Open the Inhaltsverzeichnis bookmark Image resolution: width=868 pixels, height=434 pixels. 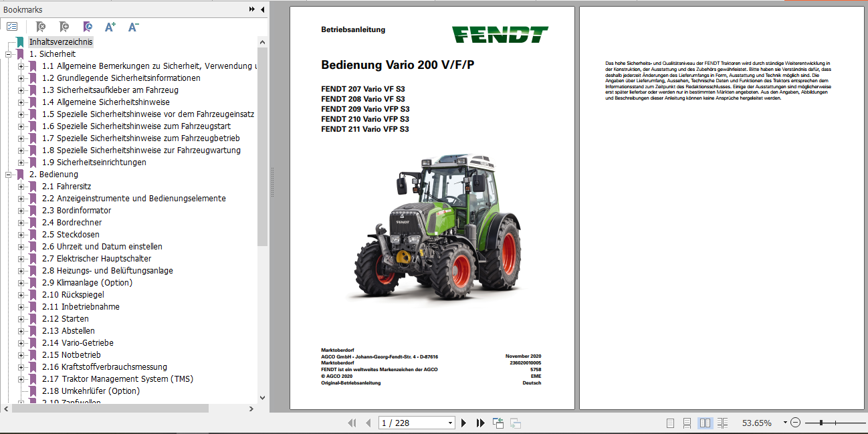point(61,42)
